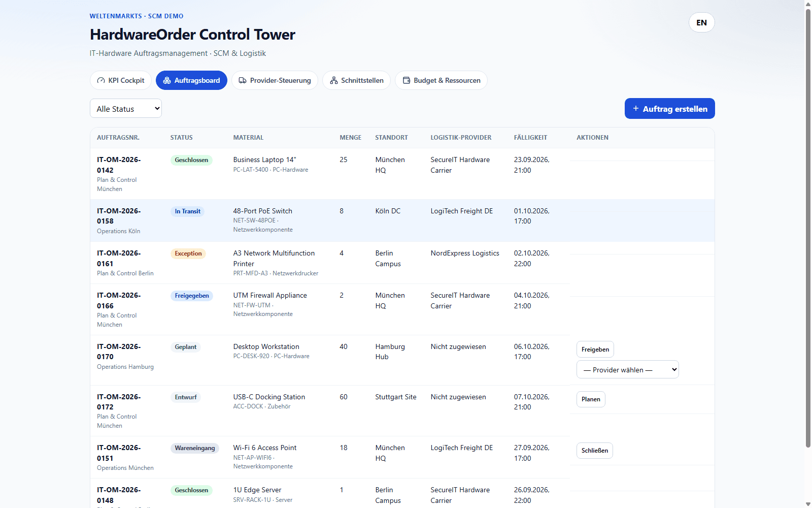Viewport: 812px width, 508px height.
Task: Click the Auftrag erstellen button
Action: point(669,109)
